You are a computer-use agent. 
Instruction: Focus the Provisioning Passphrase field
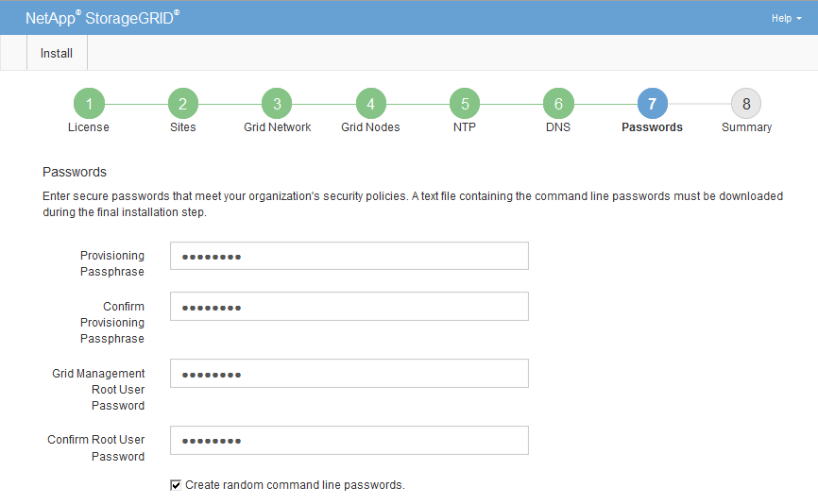tap(349, 256)
